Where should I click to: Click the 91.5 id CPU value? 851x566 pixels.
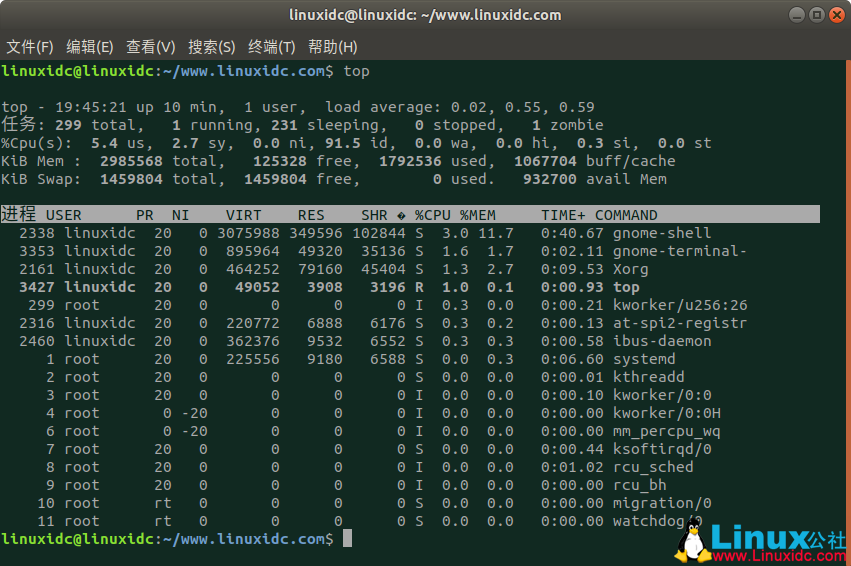pyautogui.click(x=343, y=143)
